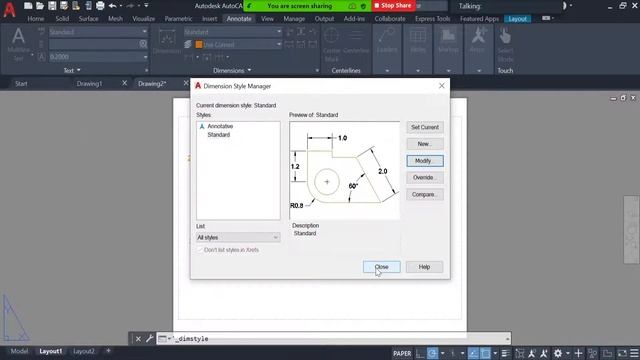Click the Multiline Text tool icon
Viewport: 640px width, 360px height.
click(x=18, y=37)
